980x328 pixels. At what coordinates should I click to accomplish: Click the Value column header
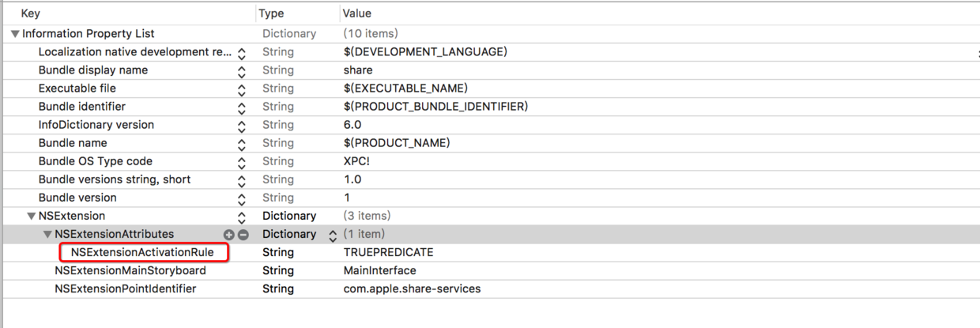pyautogui.click(x=357, y=13)
